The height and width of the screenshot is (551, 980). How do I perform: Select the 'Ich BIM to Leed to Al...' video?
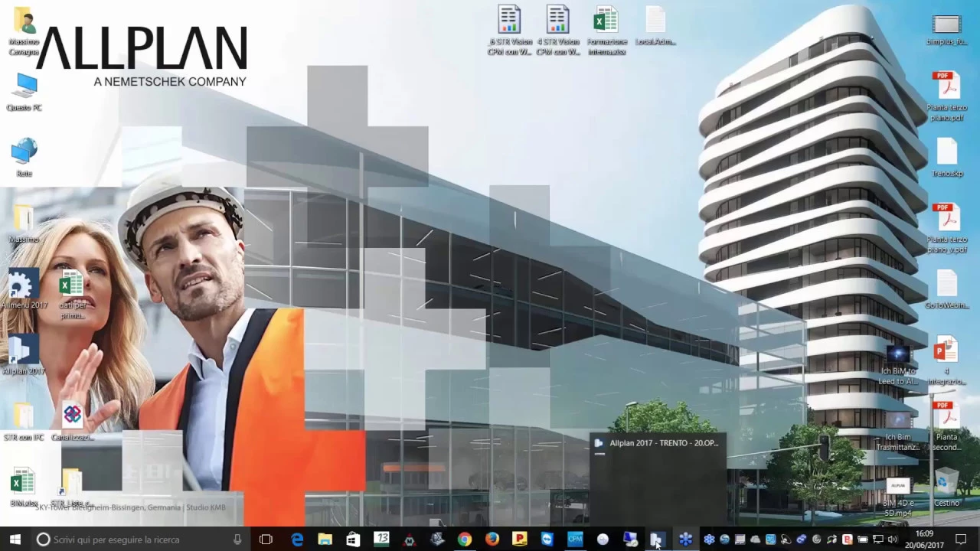[897, 364]
